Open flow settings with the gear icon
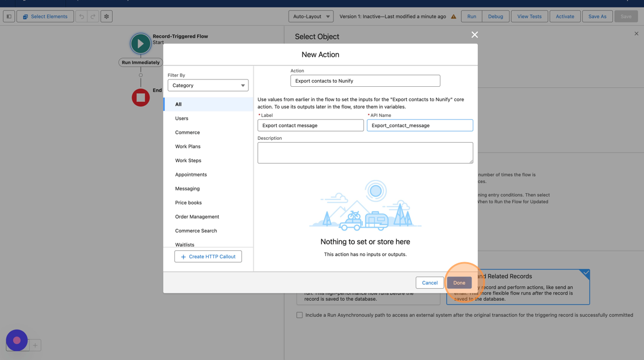Viewport: 644px width, 360px height. pos(106,17)
